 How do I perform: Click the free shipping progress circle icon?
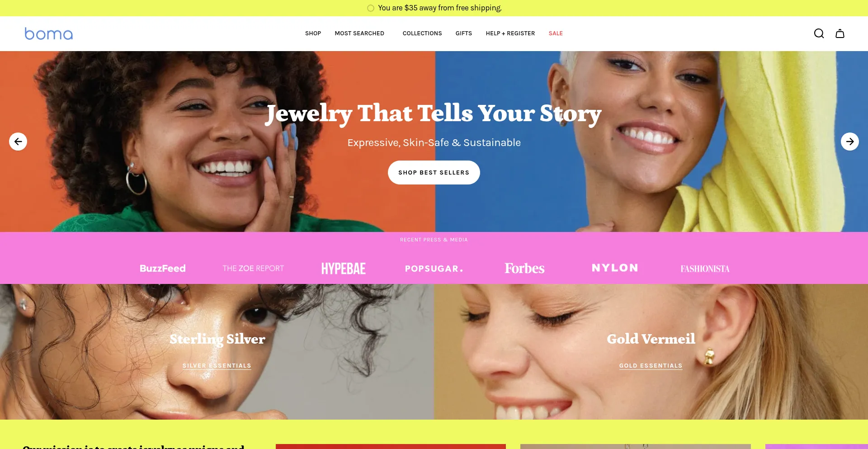(371, 8)
